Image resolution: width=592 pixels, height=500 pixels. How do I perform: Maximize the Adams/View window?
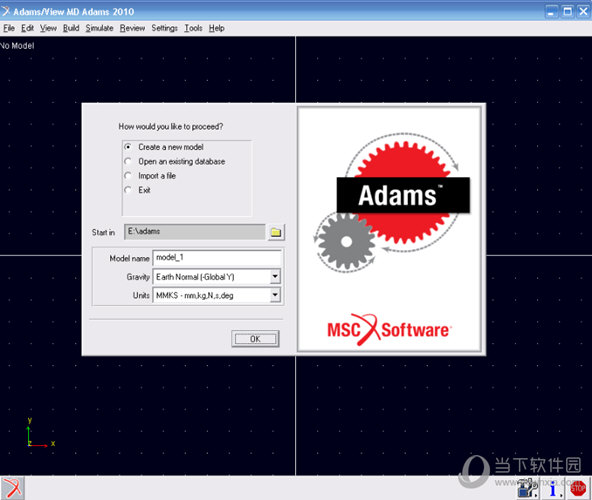(567, 11)
